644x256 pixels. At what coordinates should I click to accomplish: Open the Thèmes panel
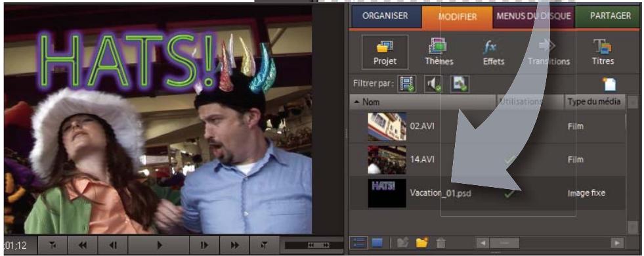click(439, 52)
